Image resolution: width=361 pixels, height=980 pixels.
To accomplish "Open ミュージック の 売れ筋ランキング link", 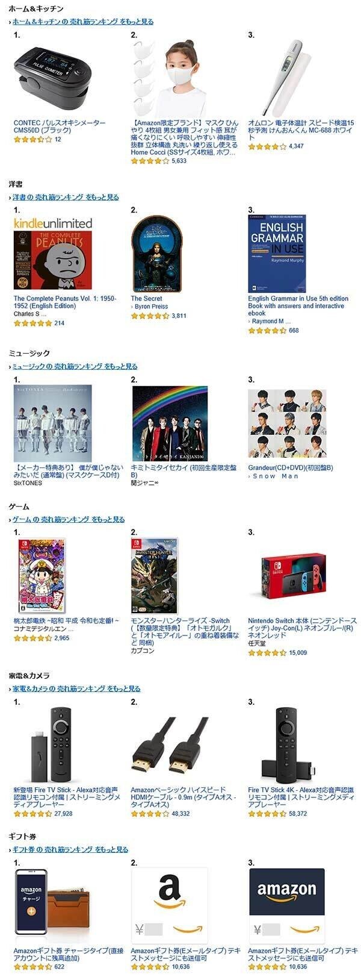I will 75,366.
